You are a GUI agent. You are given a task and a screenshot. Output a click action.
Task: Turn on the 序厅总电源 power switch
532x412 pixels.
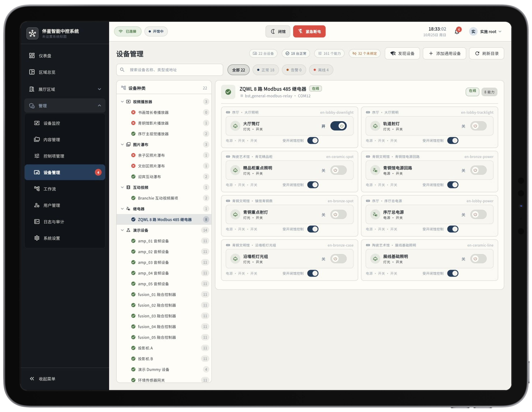click(478, 214)
